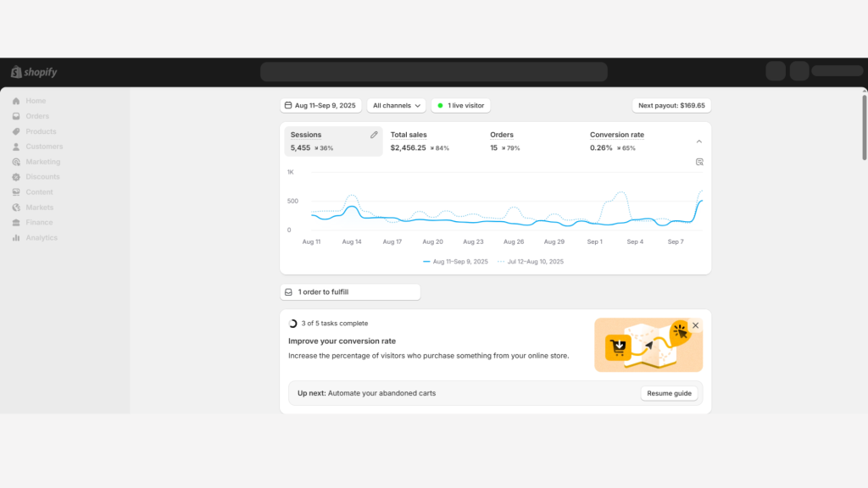
Task: Select the Conversion rate metric tab
Action: 619,141
